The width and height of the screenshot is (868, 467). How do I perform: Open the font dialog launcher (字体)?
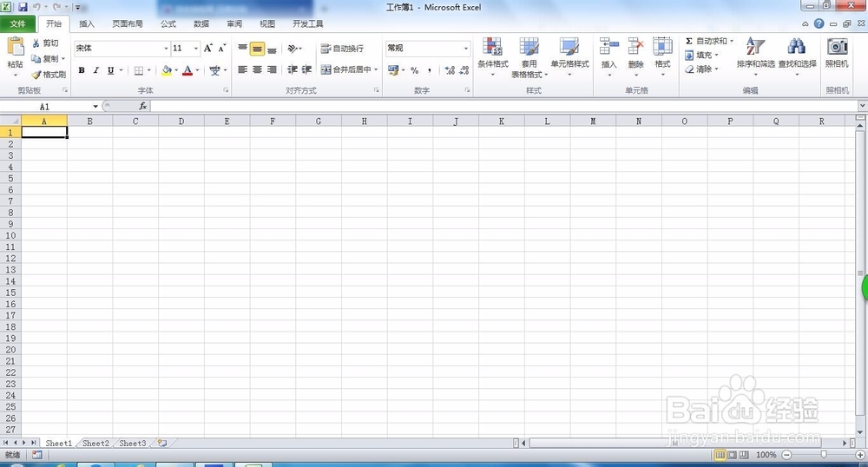point(226,89)
